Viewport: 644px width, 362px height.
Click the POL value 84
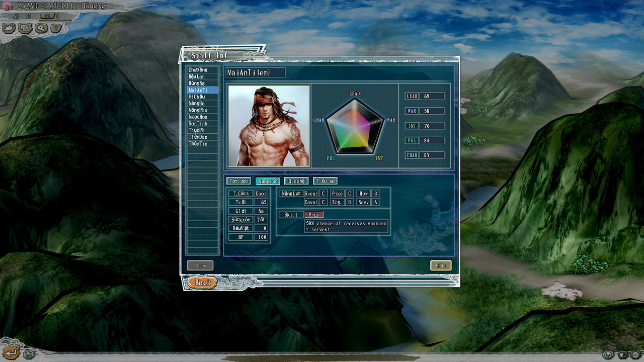432,140
